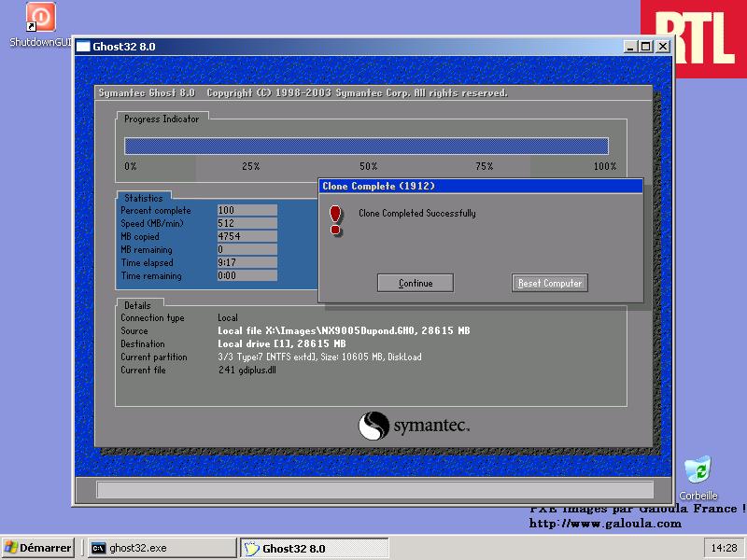Click the Symantec logo icon
The image size is (747, 560).
click(373, 426)
